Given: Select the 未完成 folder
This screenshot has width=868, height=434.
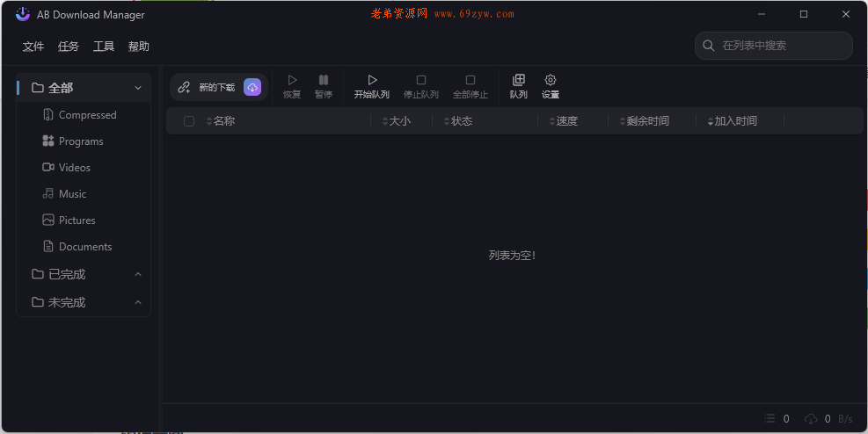Looking at the screenshot, I should pyautogui.click(x=84, y=302).
